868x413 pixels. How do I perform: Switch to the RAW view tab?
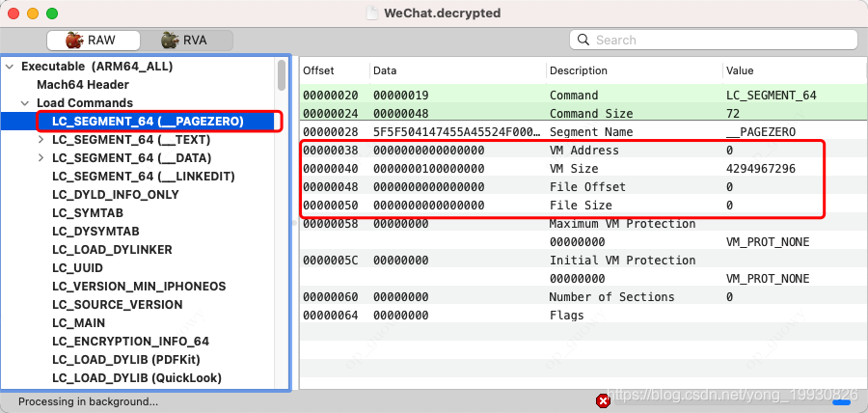(x=93, y=41)
